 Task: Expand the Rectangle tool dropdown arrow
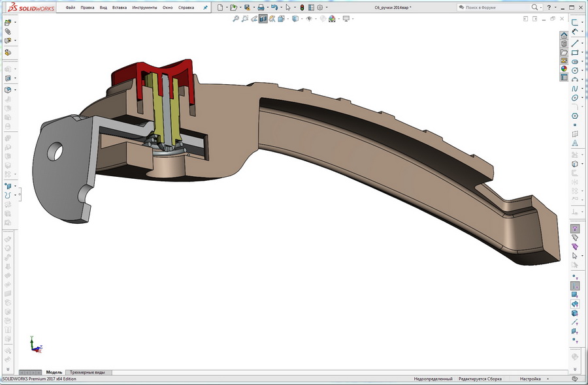583,52
